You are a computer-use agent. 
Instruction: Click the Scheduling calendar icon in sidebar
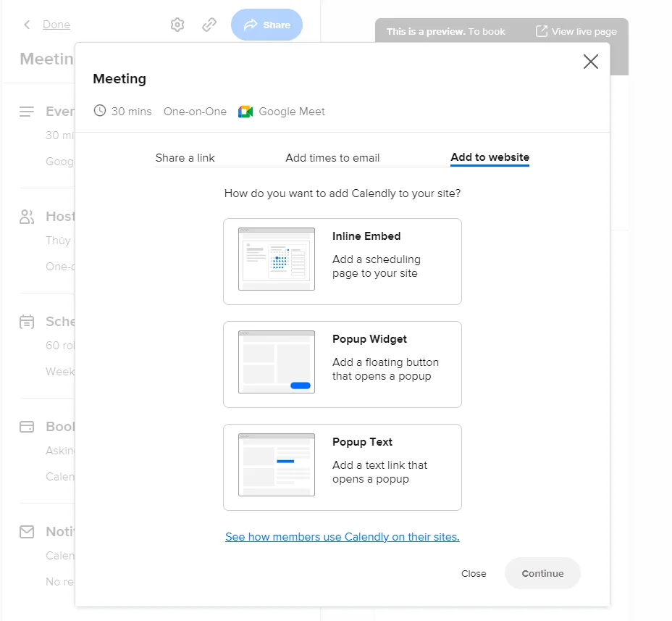(27, 322)
